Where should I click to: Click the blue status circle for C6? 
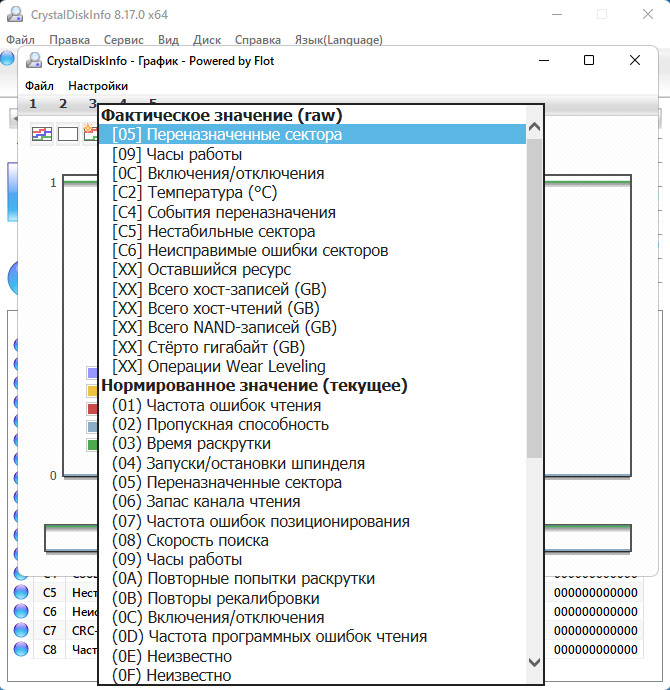[x=21, y=611]
